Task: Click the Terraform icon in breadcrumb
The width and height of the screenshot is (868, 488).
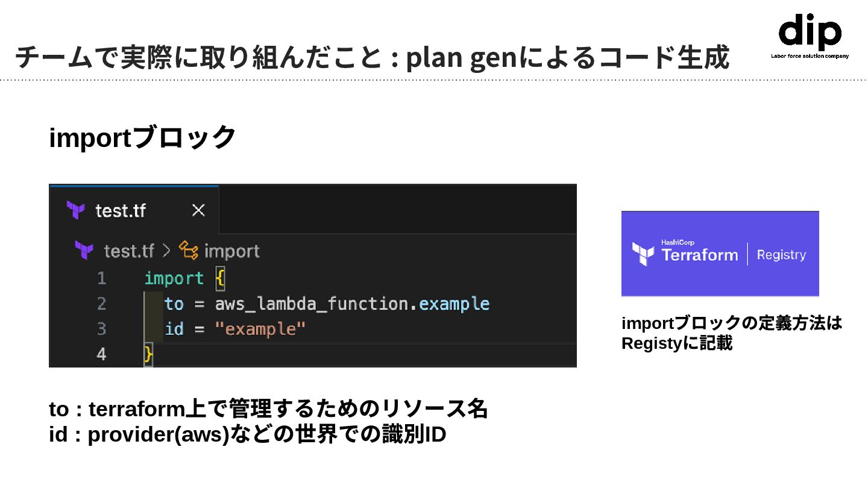Action: click(84, 251)
